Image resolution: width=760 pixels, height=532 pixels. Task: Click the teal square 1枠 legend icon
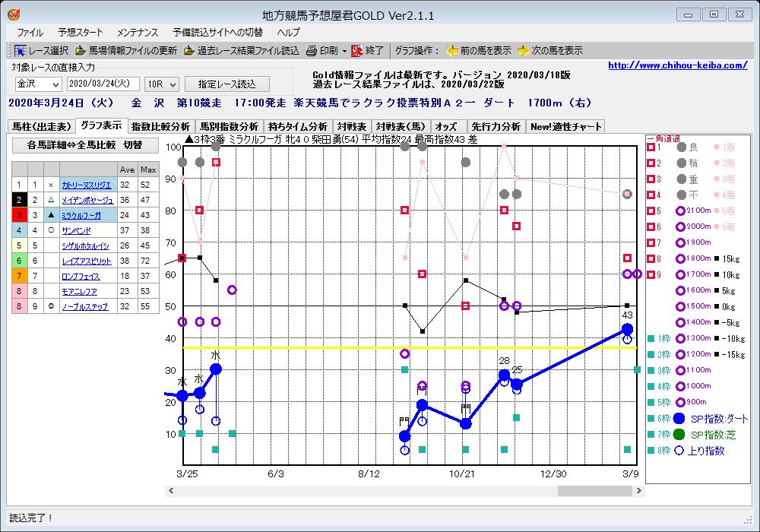point(651,339)
